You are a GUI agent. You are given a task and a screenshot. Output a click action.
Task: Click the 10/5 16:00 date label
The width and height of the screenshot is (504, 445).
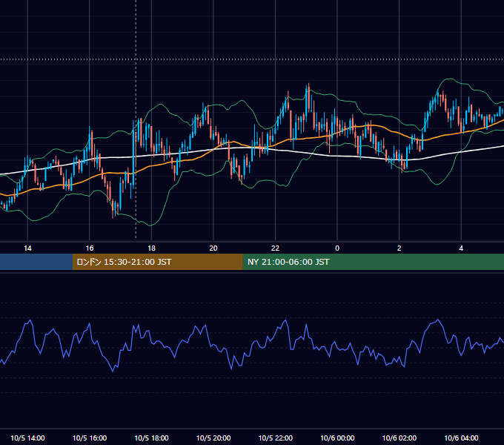[x=90, y=438]
